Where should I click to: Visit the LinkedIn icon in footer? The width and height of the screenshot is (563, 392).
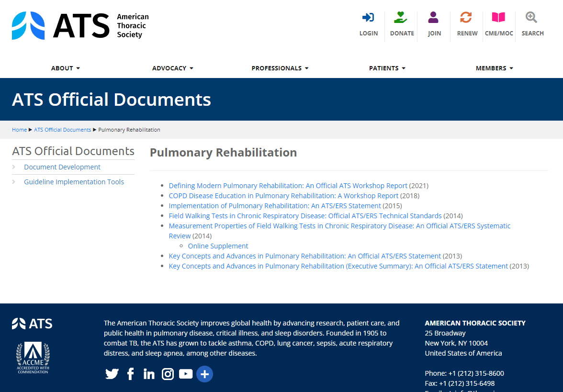click(x=149, y=374)
